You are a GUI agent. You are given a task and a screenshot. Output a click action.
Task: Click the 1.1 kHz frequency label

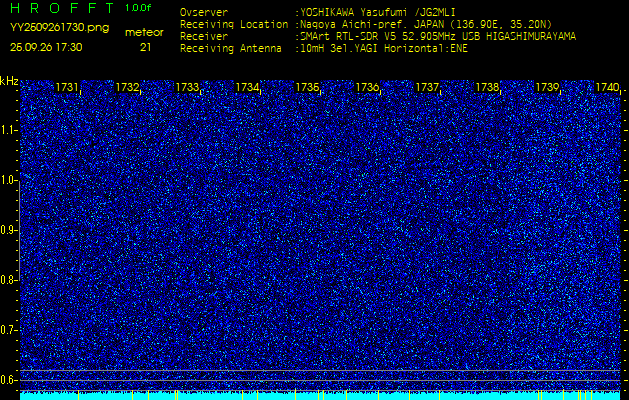tap(9, 130)
